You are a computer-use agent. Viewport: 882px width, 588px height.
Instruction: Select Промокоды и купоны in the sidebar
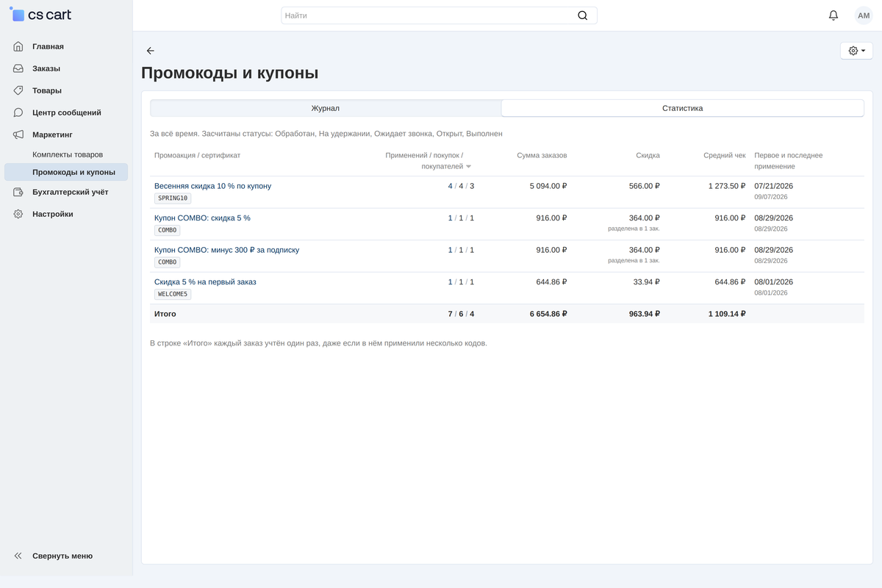66,172
